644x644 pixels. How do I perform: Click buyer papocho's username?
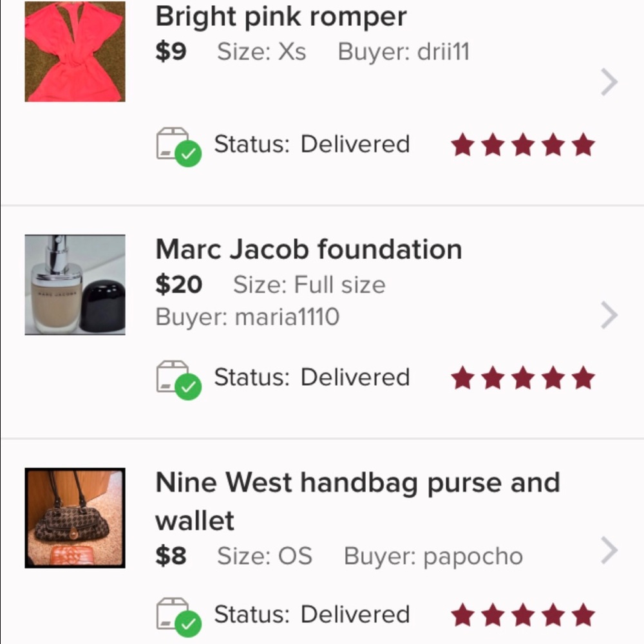click(473, 556)
